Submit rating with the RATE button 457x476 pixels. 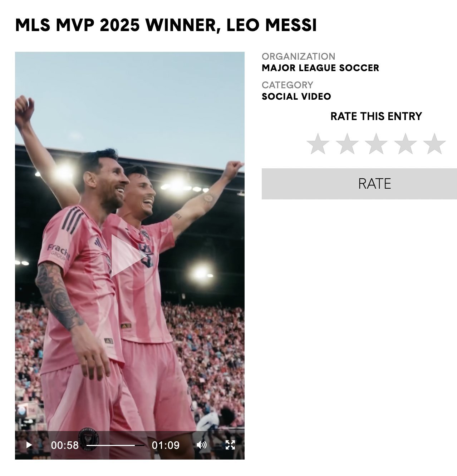359,184
